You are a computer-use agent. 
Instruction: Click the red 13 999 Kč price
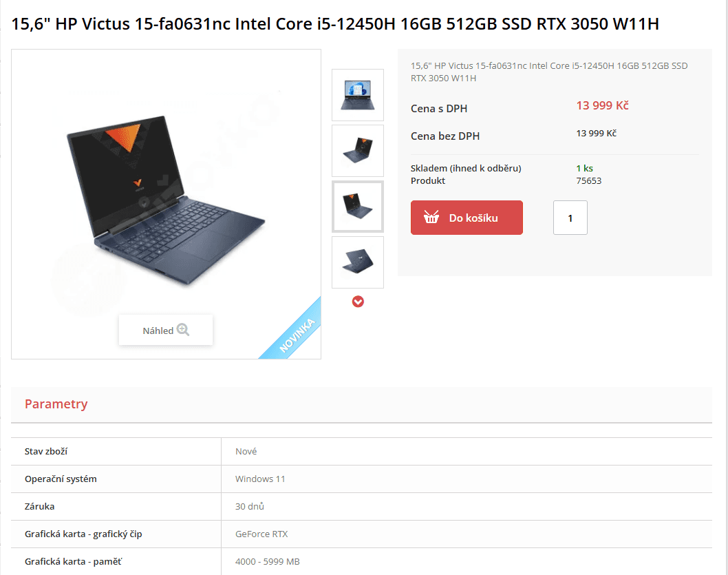pyautogui.click(x=602, y=106)
